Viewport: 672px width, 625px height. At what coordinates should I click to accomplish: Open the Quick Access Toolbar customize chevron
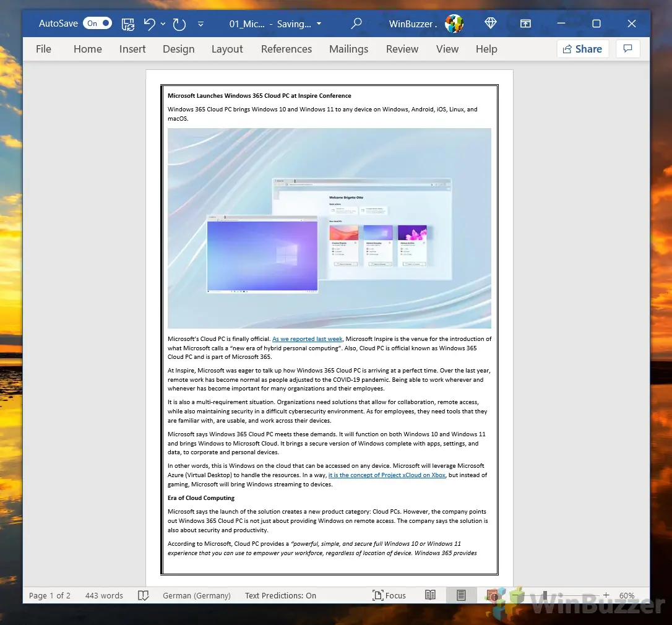(200, 24)
